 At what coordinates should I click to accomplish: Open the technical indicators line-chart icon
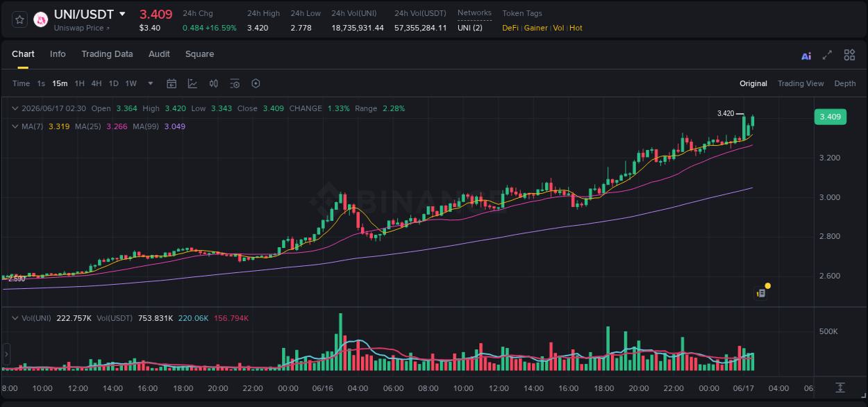[192, 83]
